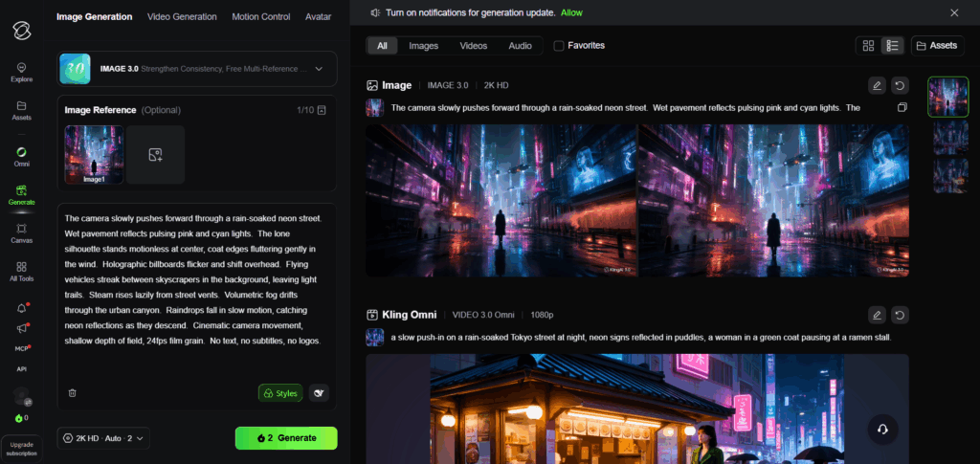The width and height of the screenshot is (980, 464).
Task: Click the Kling Omni prompt thumbnail icon
Action: point(375,337)
